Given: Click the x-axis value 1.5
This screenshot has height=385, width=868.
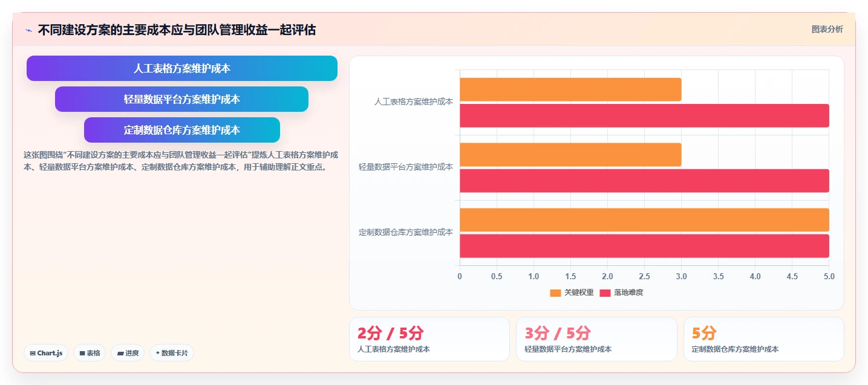Looking at the screenshot, I should click(x=570, y=276).
